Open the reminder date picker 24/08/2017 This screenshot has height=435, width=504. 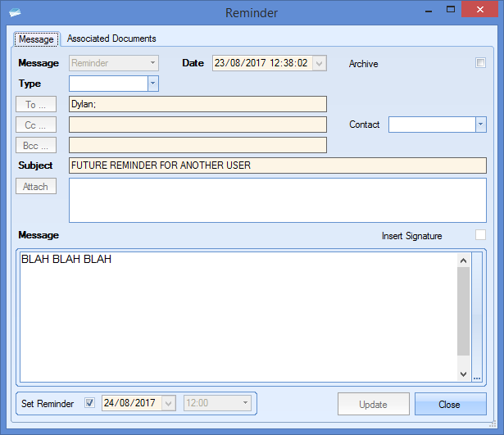pyautogui.click(x=169, y=403)
